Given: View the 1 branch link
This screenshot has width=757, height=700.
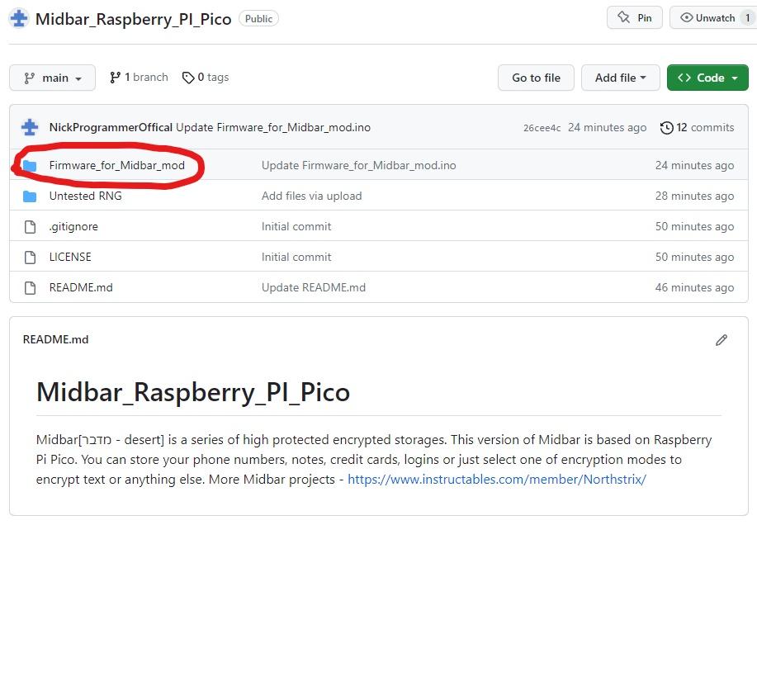Looking at the screenshot, I should pyautogui.click(x=139, y=78).
